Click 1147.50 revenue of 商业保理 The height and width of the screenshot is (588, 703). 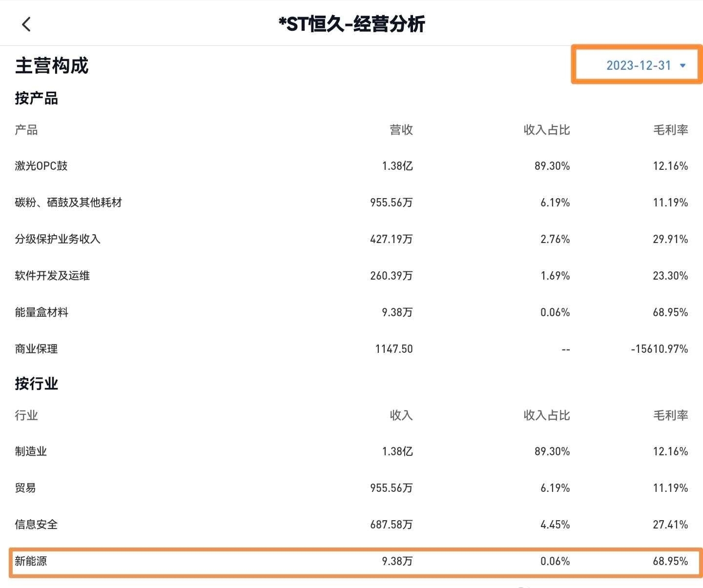(394, 349)
